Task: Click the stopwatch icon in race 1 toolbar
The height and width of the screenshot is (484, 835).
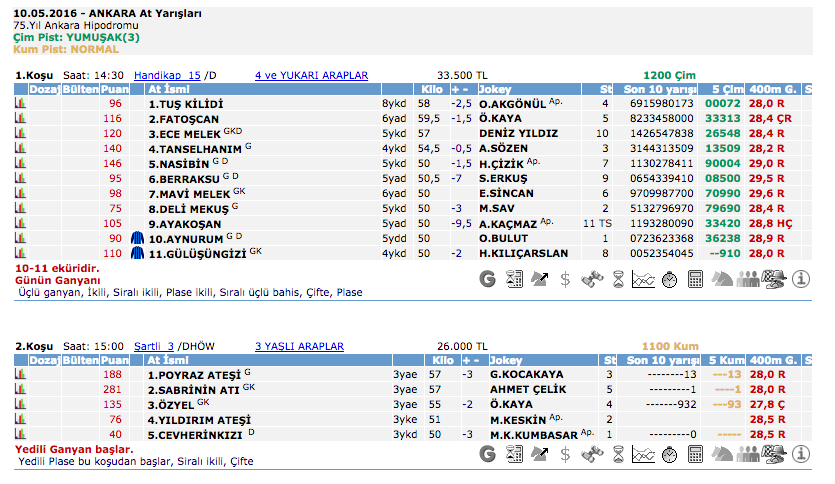Action: [670, 280]
